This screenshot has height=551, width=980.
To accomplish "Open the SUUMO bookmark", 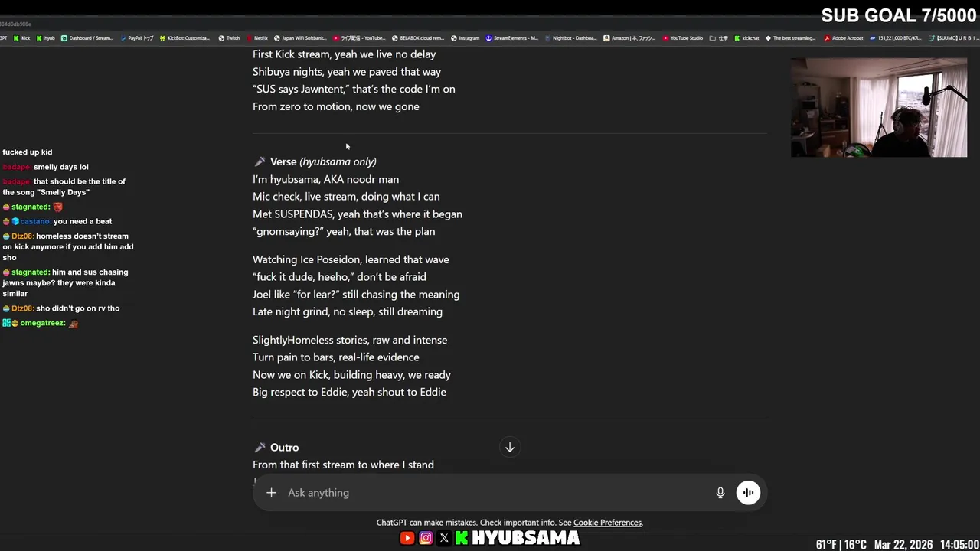I will coord(954,38).
